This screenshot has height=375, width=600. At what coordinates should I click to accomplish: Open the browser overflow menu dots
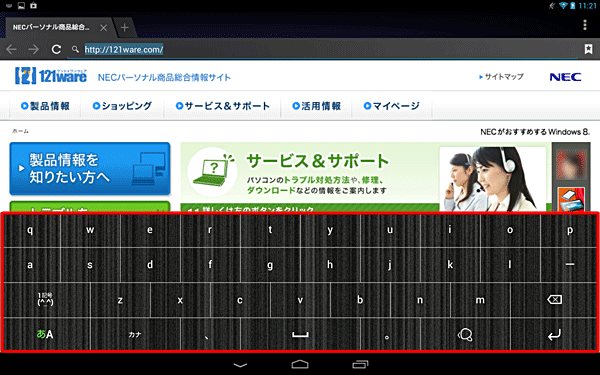585,25
